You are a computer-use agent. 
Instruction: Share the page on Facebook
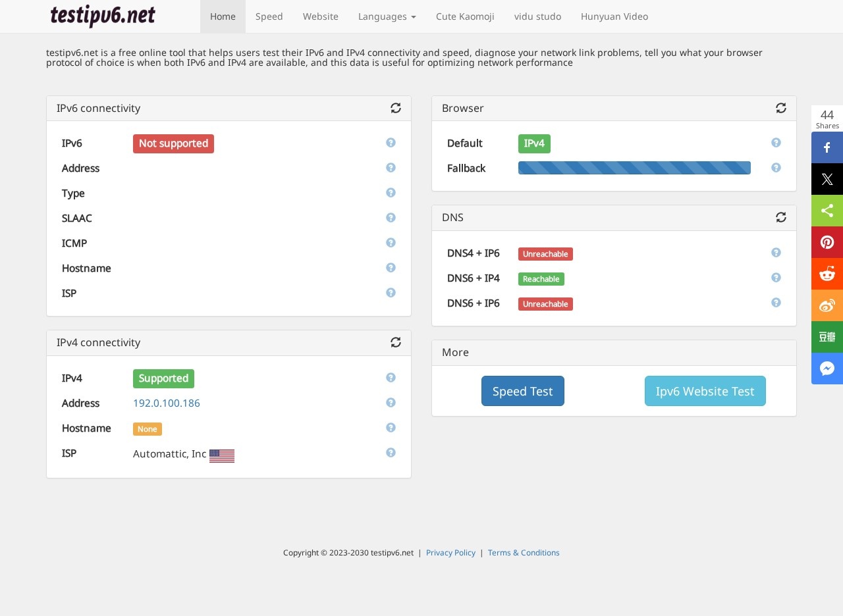click(x=827, y=147)
